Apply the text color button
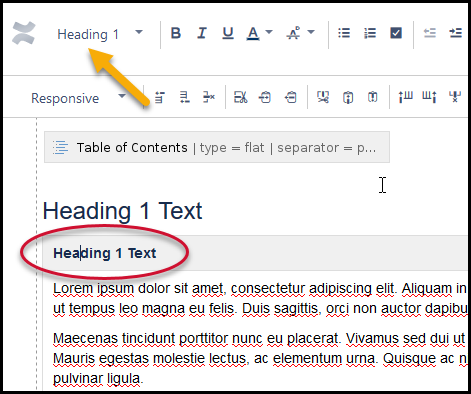Viewport: 471px width, 394px height. point(253,33)
